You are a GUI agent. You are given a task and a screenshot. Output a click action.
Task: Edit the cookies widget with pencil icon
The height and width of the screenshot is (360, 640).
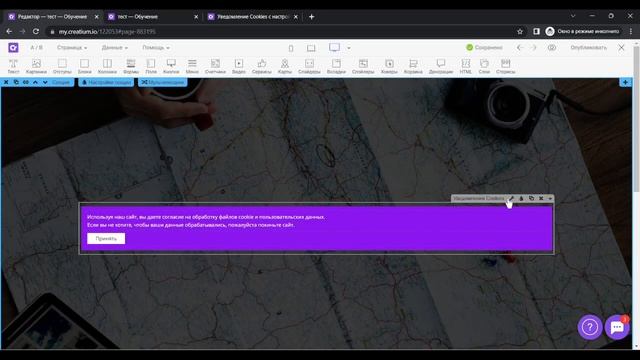[511, 198]
